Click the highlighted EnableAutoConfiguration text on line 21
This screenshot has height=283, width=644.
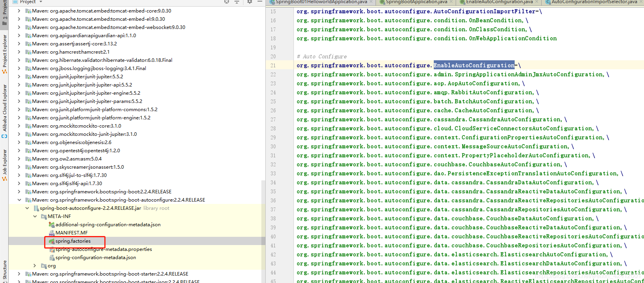pos(474,65)
